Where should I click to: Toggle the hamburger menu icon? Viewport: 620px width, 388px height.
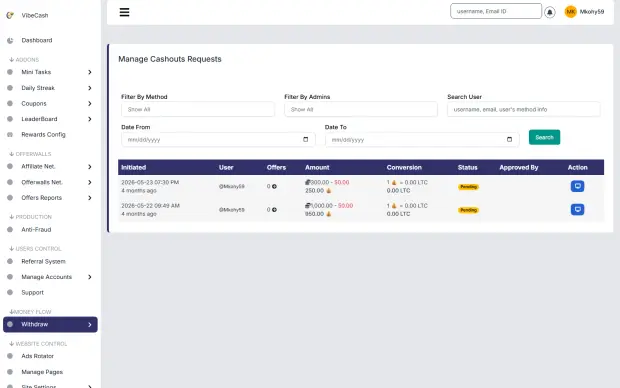pos(125,12)
